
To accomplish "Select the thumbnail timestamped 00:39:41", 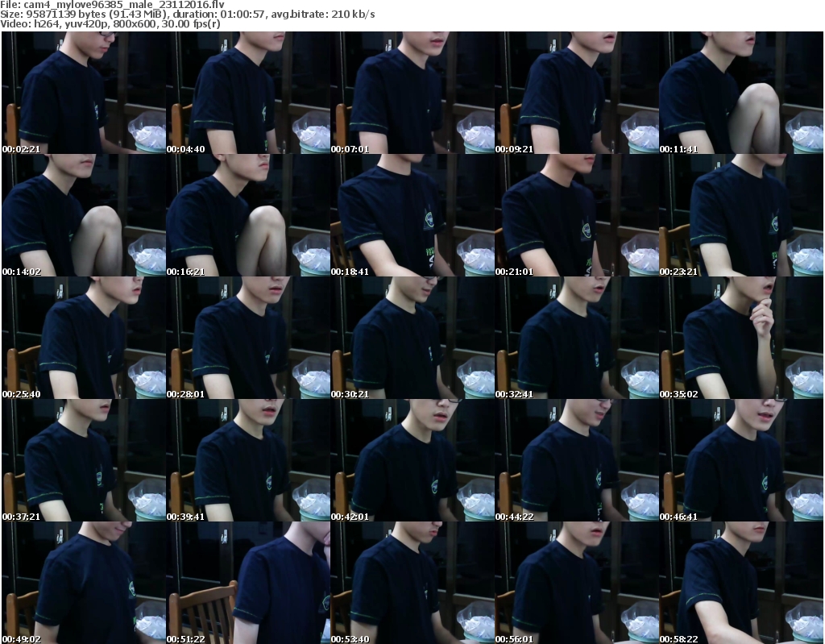I will (x=248, y=460).
